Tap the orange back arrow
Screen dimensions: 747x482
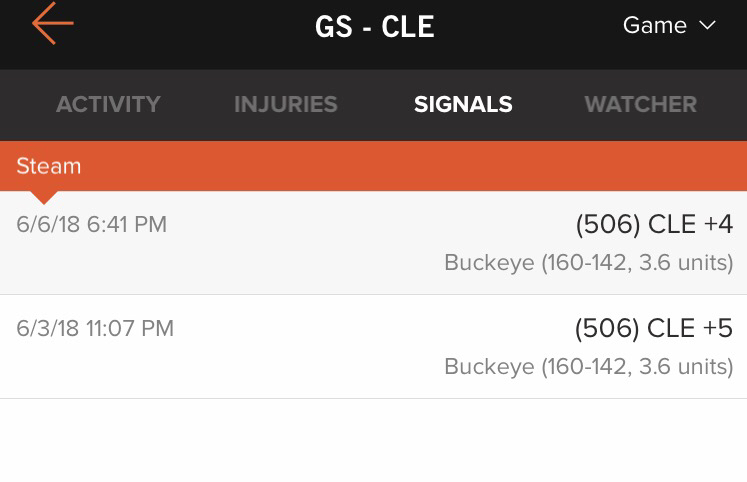click(53, 23)
